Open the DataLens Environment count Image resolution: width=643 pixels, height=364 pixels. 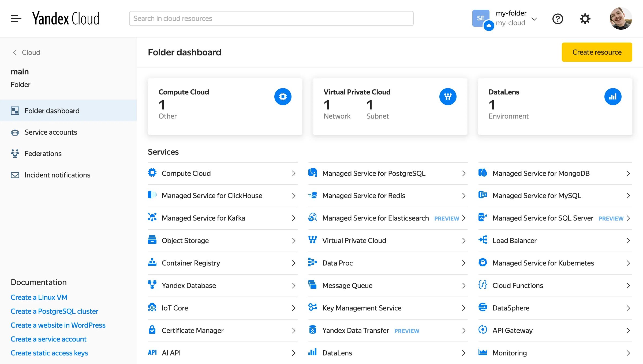(x=492, y=105)
